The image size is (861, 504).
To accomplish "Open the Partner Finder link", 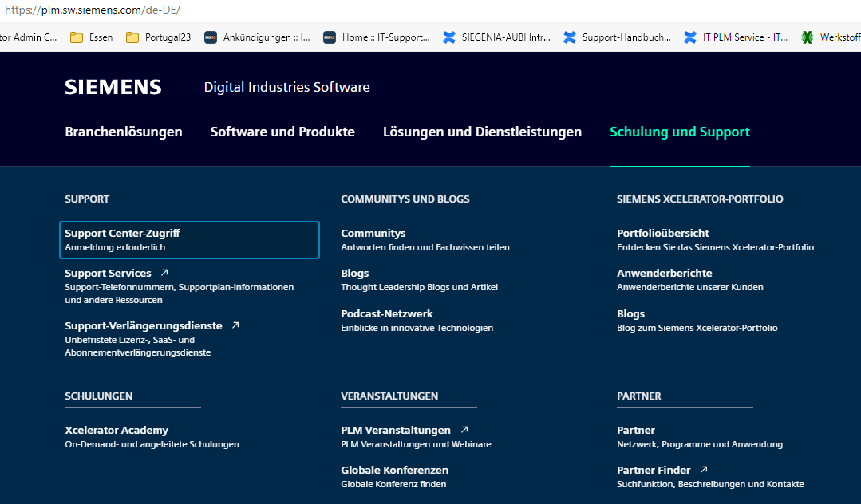I will pos(654,470).
